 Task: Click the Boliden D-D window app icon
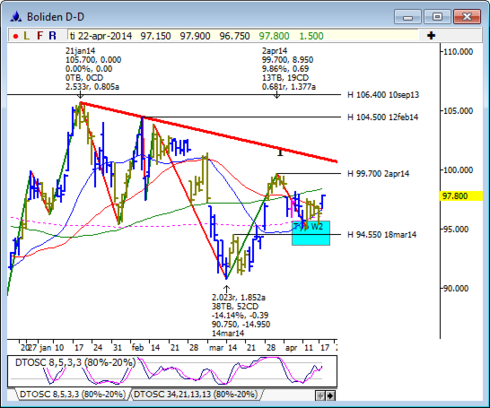tap(16, 17)
